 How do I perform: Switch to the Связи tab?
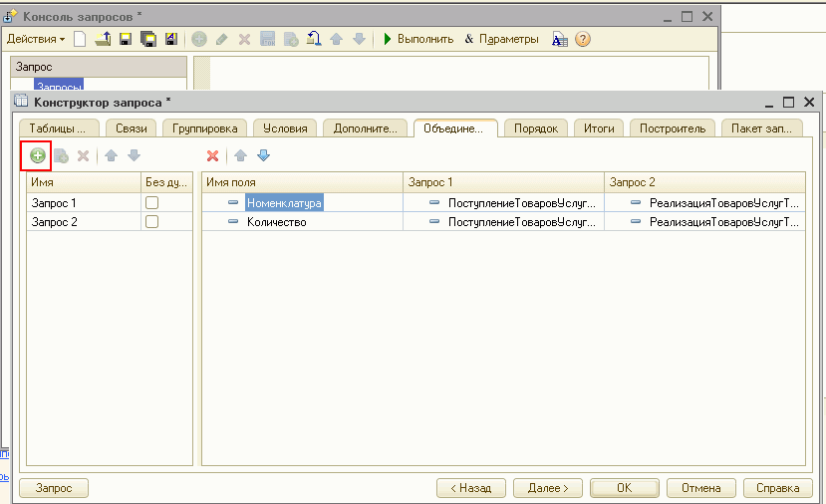point(132,127)
